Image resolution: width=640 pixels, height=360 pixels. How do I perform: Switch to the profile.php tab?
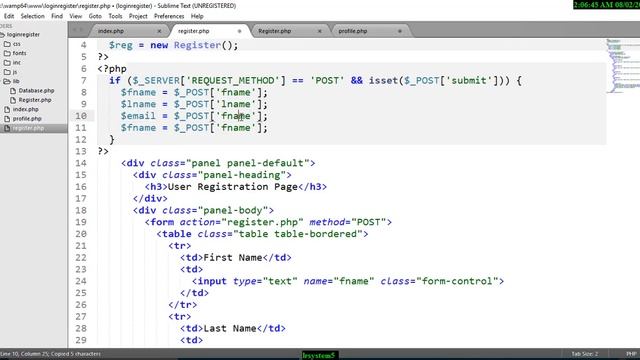pos(353,31)
